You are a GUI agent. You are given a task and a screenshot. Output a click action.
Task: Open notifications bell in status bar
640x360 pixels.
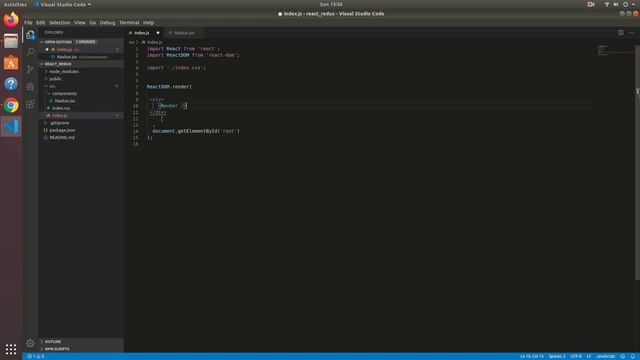[x=633, y=356]
